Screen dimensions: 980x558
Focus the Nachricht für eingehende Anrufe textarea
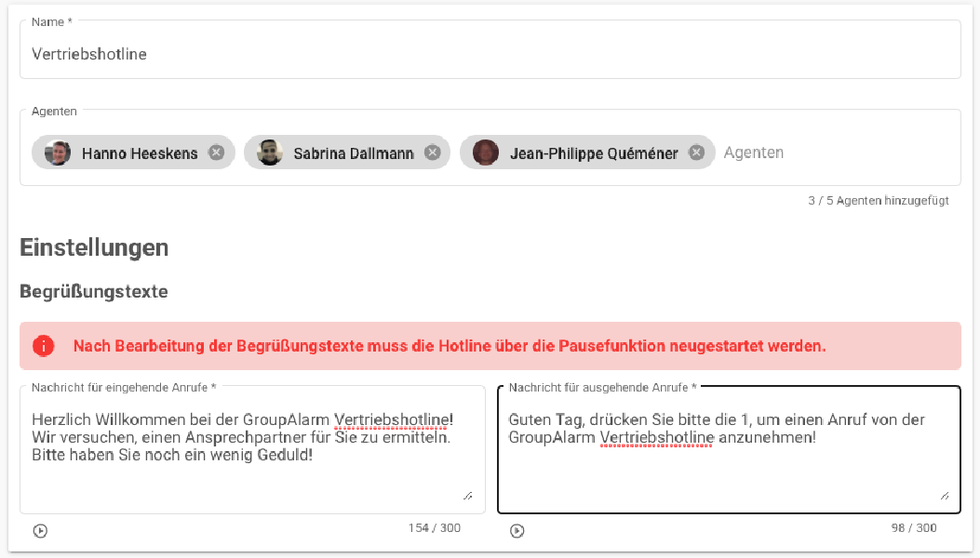(251, 446)
